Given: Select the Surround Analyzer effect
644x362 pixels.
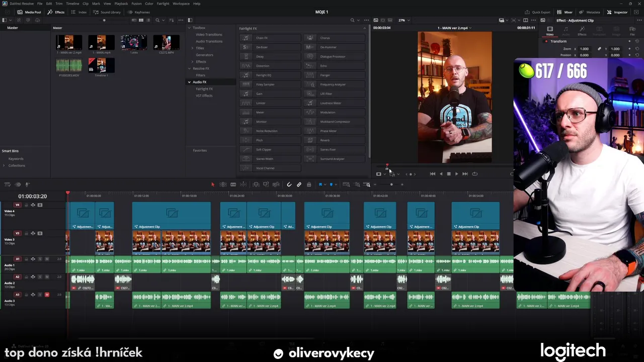Looking at the screenshot, I should [x=334, y=159].
